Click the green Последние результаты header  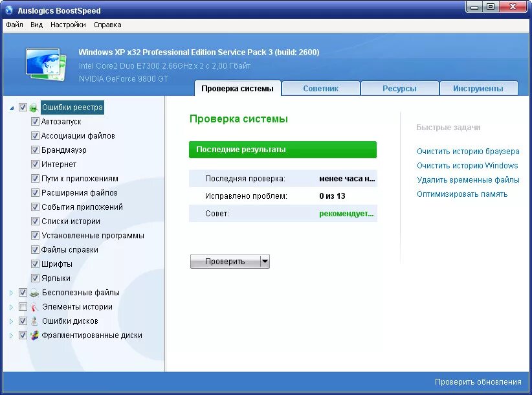coord(283,150)
